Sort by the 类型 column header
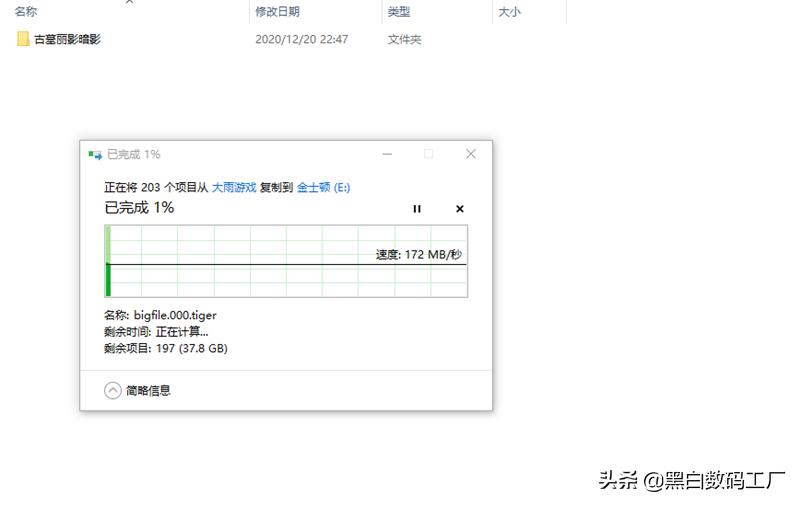Screen dimensions: 800x505 (x=398, y=11)
